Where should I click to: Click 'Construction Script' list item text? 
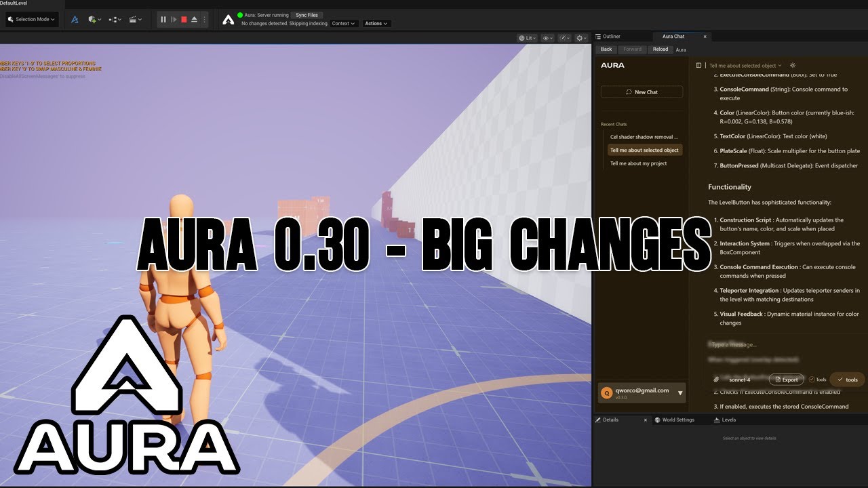pos(745,220)
